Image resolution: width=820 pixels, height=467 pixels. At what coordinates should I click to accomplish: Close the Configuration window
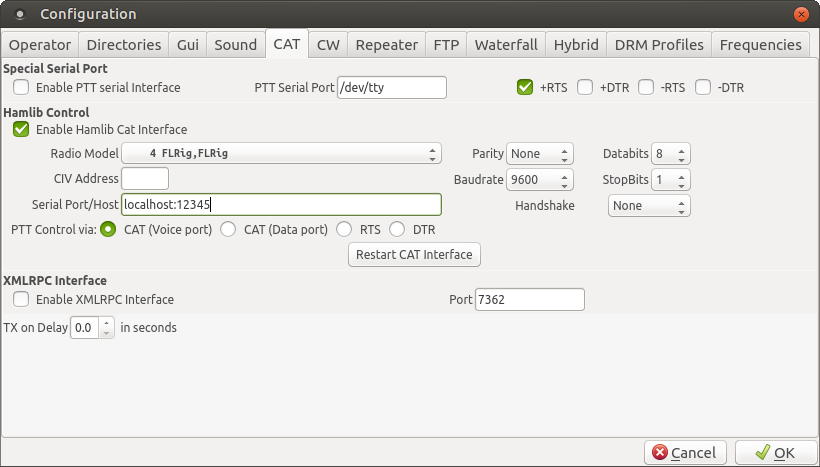pos(801,14)
